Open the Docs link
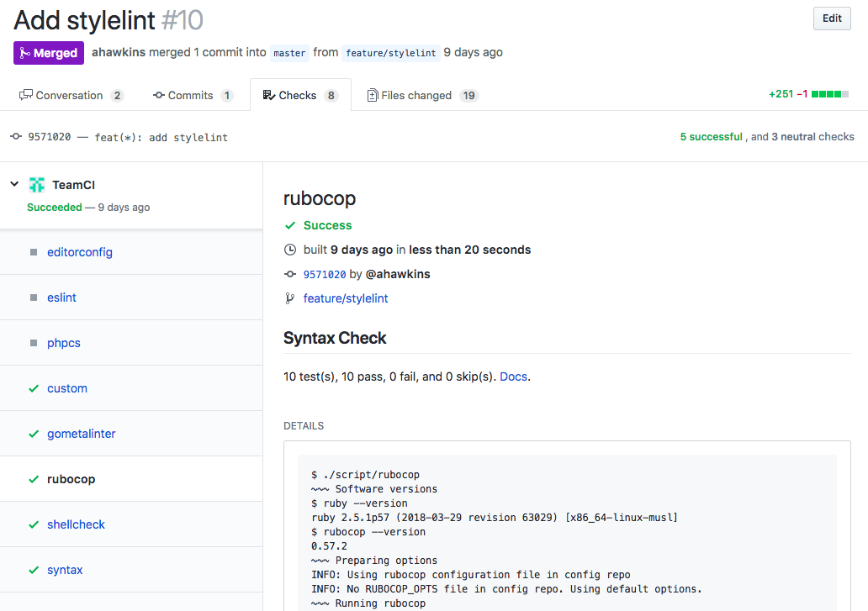Screen dimensions: 868x611 513,377
